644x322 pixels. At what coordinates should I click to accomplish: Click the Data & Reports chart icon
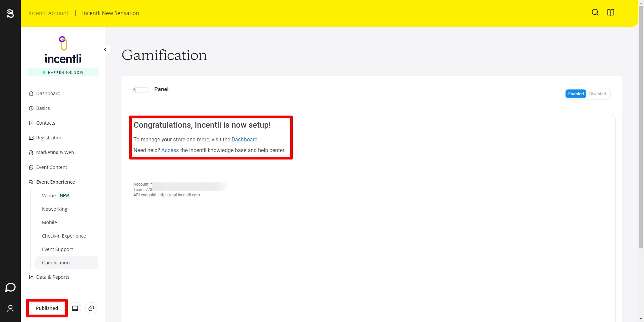[31, 277]
